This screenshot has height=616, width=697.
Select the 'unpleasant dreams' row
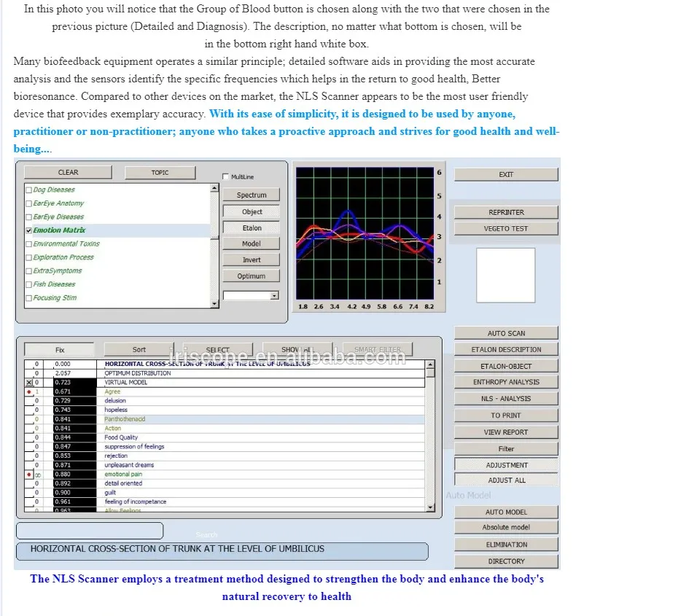point(225,465)
